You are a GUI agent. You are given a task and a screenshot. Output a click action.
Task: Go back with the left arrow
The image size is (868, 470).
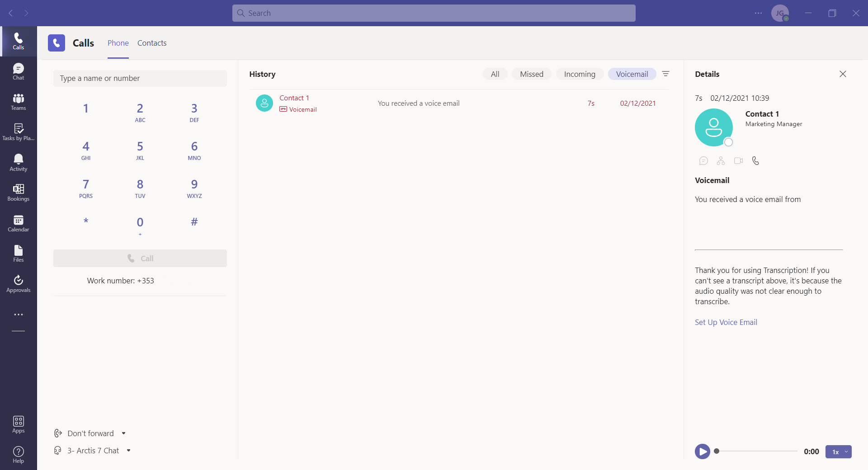(10, 13)
